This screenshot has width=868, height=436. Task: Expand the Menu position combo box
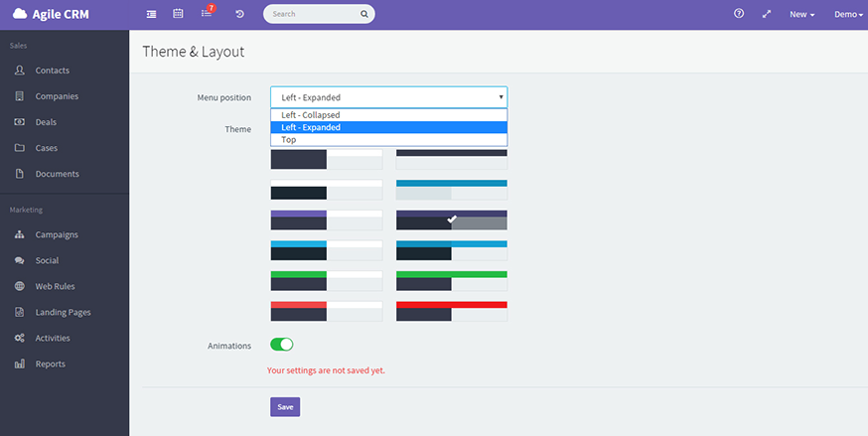click(388, 97)
